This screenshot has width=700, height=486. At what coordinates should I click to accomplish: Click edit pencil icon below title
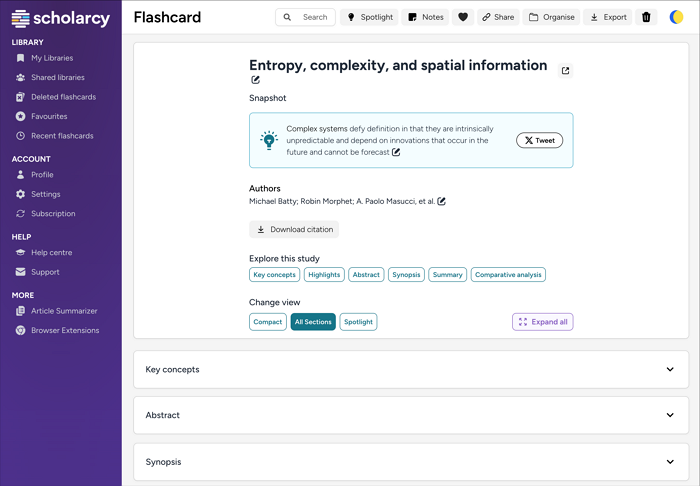point(256,80)
